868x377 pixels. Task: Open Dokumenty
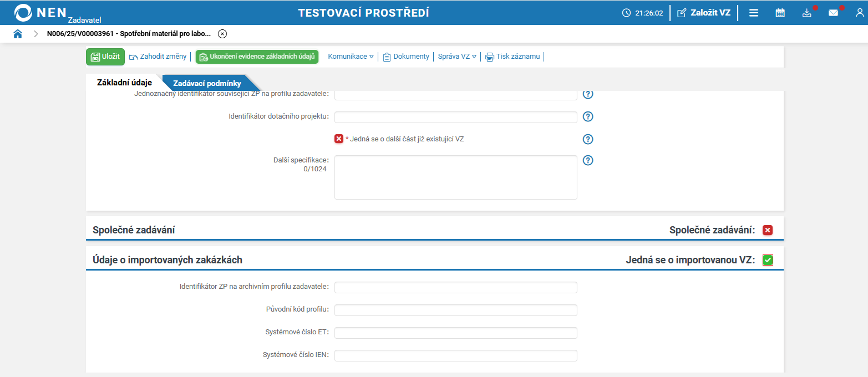(406, 57)
